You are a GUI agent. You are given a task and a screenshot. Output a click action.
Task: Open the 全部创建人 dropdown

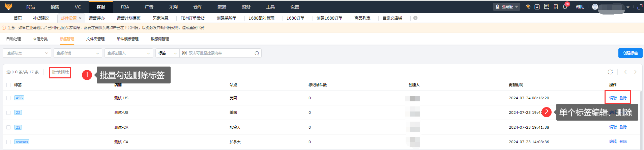[x=129, y=53]
